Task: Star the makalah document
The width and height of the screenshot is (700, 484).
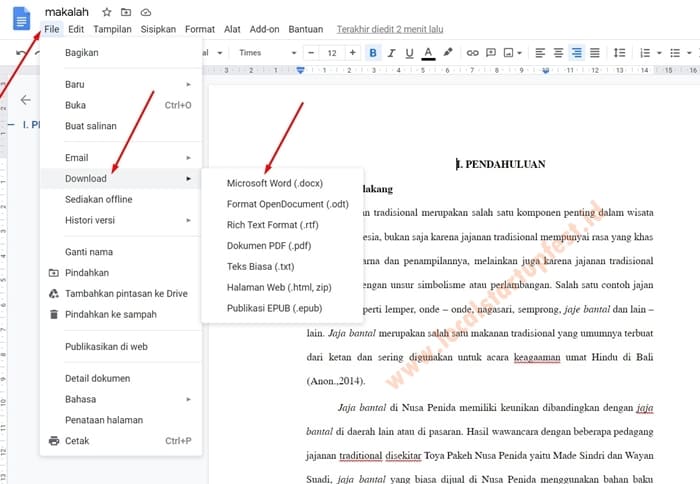Action: click(x=106, y=12)
